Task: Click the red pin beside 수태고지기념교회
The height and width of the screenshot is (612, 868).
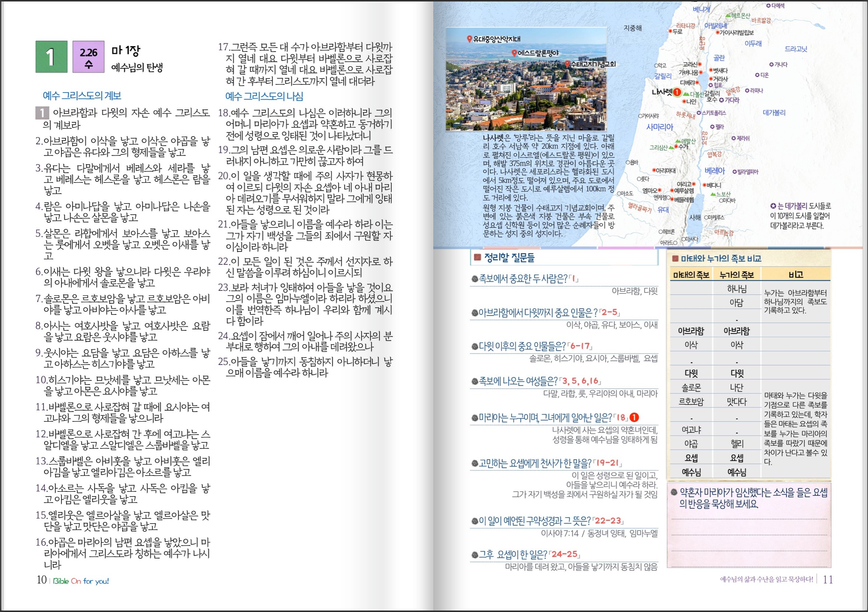Action: (567, 64)
